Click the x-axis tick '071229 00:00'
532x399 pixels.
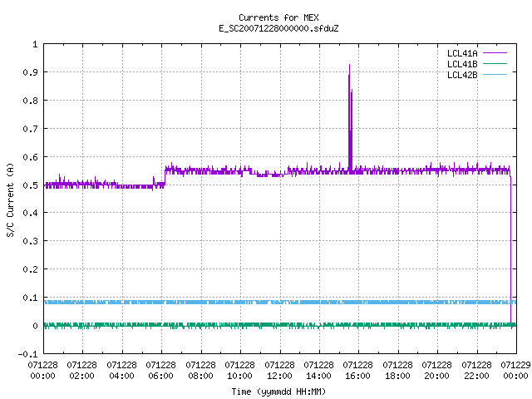(x=515, y=370)
